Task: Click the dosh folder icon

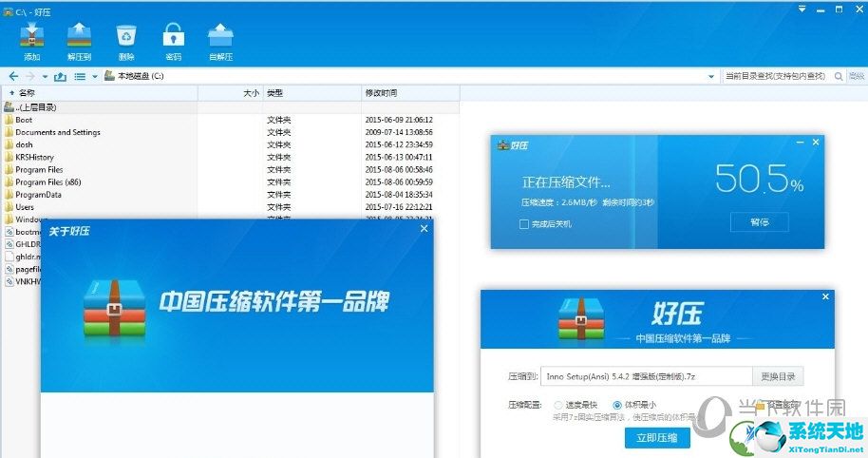Action: pos(9,144)
